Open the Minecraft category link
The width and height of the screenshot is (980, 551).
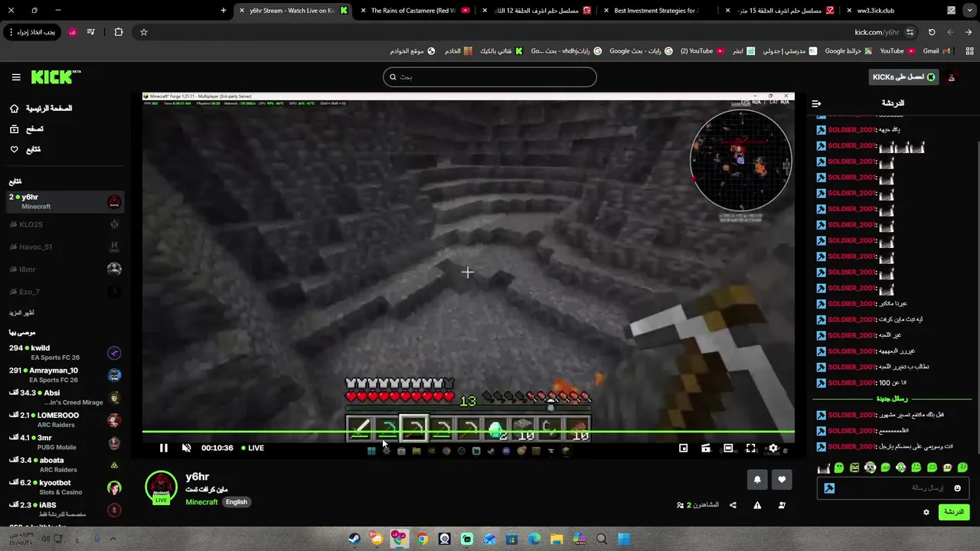point(201,502)
